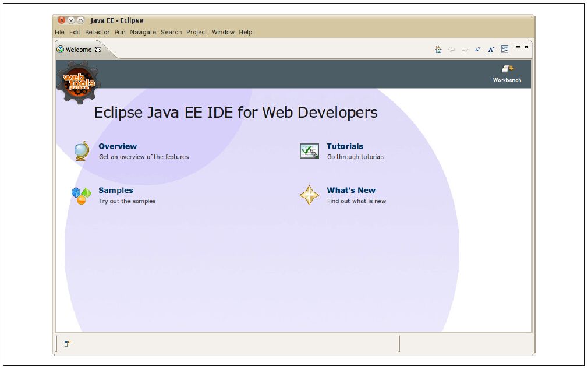588x369 pixels.
Task: Close the Welcome tab
Action: [98, 50]
